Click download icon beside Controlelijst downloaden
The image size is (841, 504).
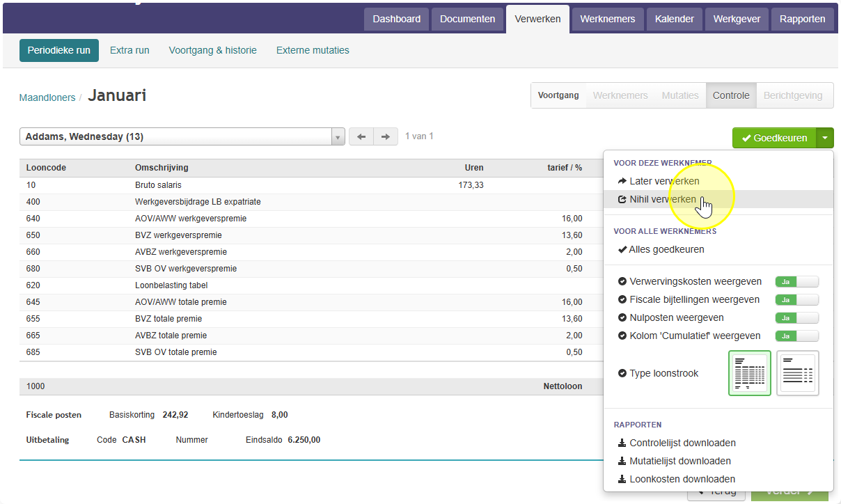point(622,443)
